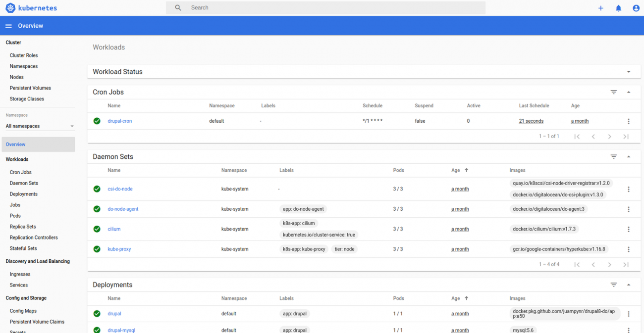
Task: Go to previous page of Daemon Sets
Action: (x=593, y=265)
